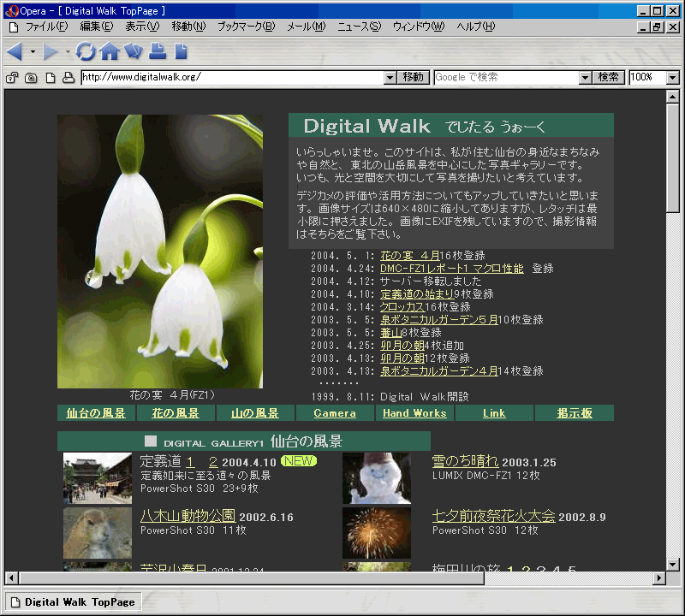Screen dimensions: 685x616
Task: Click the temple street thumbnail
Action: [98, 478]
